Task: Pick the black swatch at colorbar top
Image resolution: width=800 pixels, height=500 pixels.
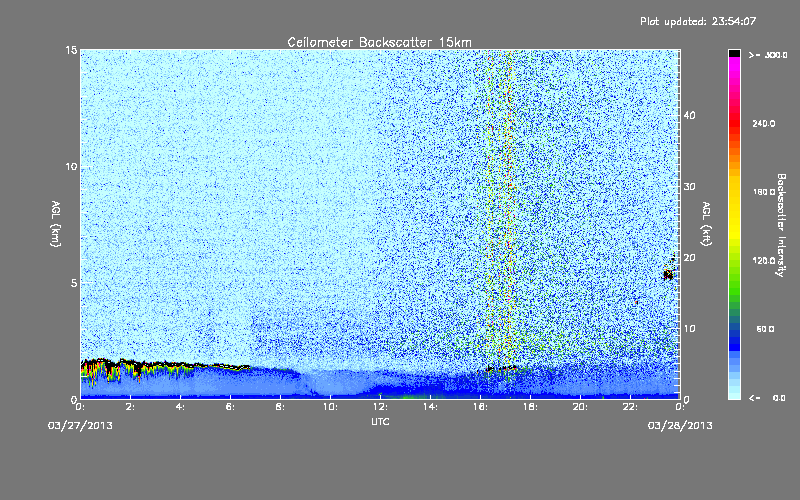Action: coord(734,53)
